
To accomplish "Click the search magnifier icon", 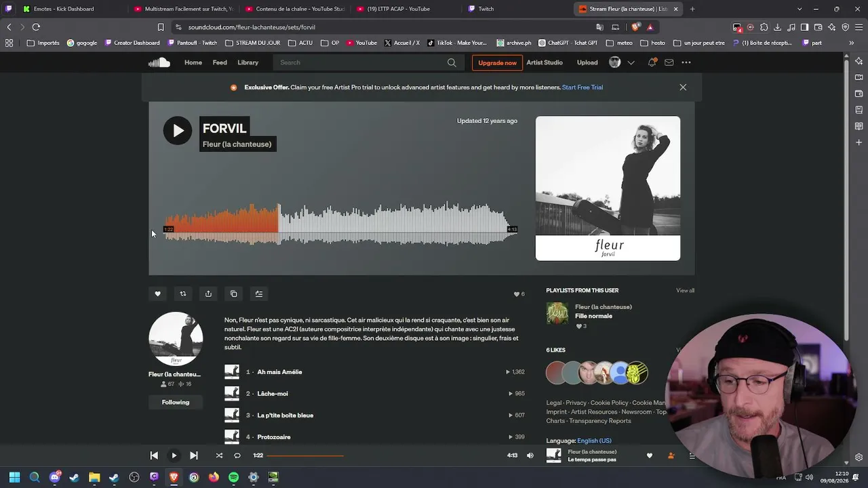I will pos(452,62).
